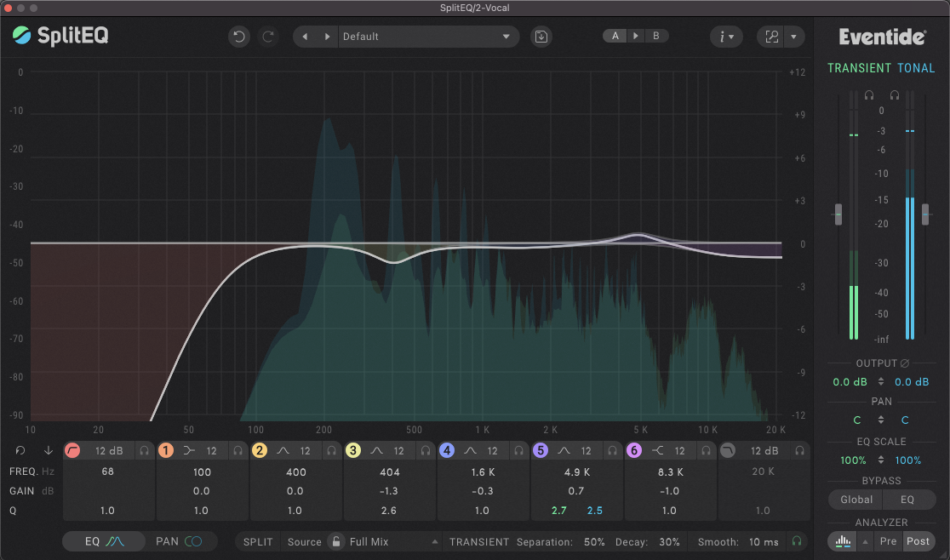950x560 pixels.
Task: Change band 3 peak filter shape
Action: (377, 450)
